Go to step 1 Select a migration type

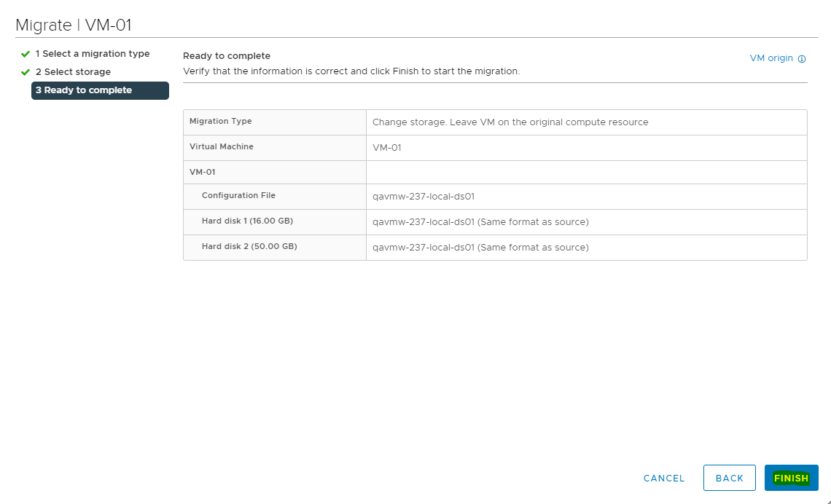click(x=93, y=54)
